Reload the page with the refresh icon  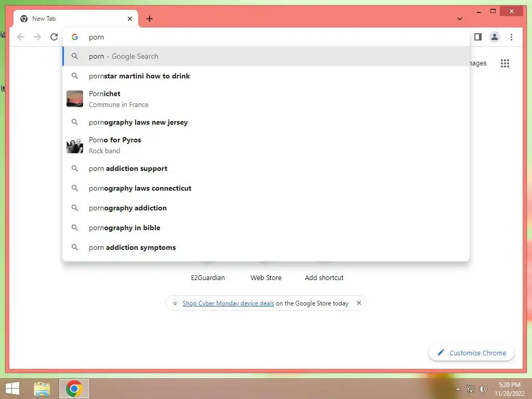click(54, 37)
